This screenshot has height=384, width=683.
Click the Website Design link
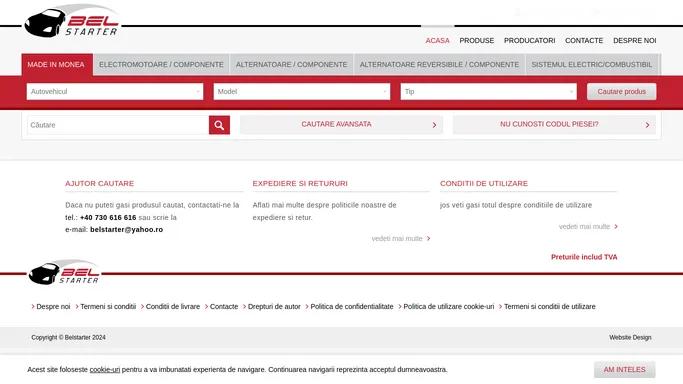click(x=630, y=337)
